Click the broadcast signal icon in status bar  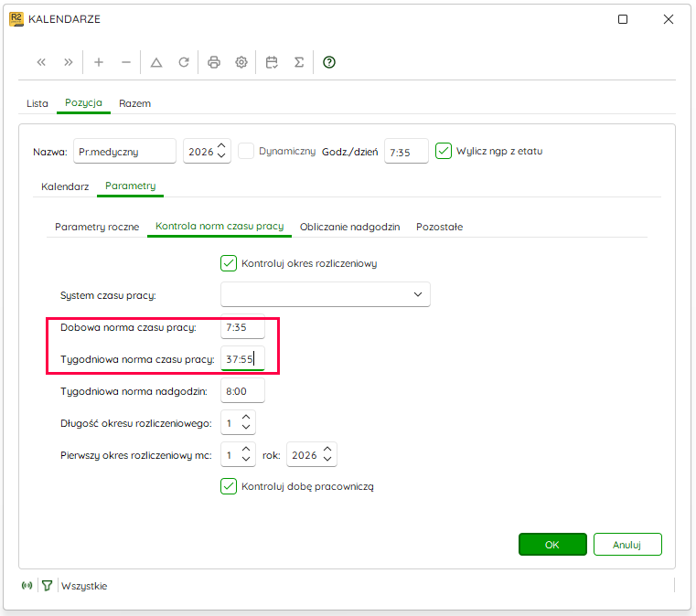pos(27,586)
